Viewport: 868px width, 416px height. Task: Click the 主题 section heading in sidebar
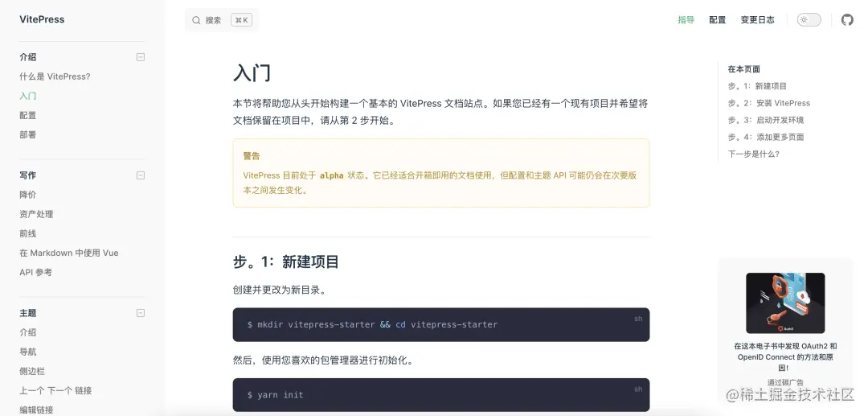click(x=27, y=313)
